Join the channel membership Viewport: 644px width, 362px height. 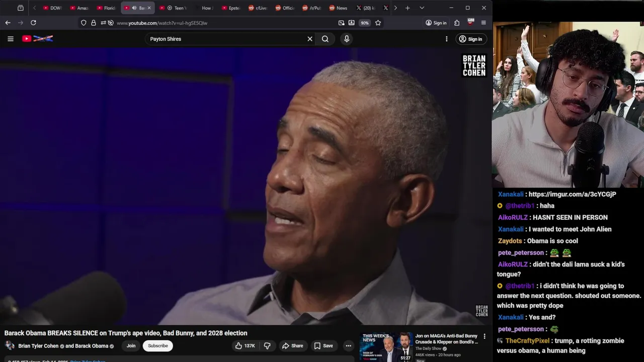131,345
